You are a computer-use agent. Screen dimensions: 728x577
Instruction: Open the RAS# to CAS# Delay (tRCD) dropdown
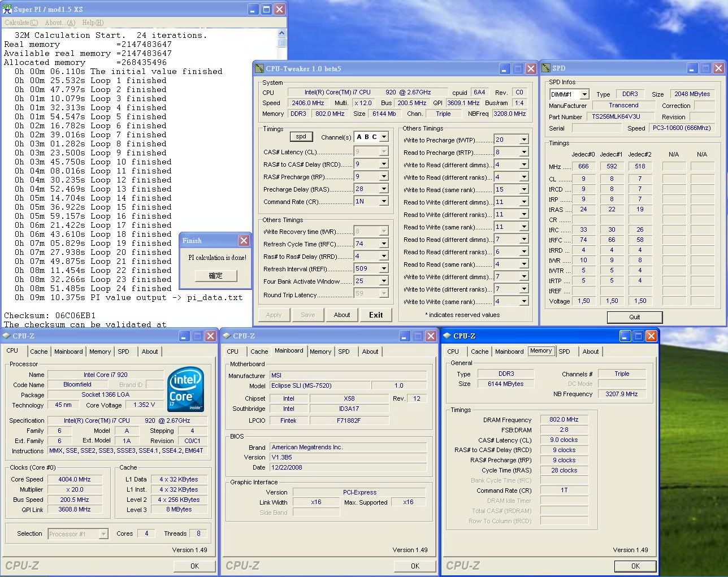[384, 164]
